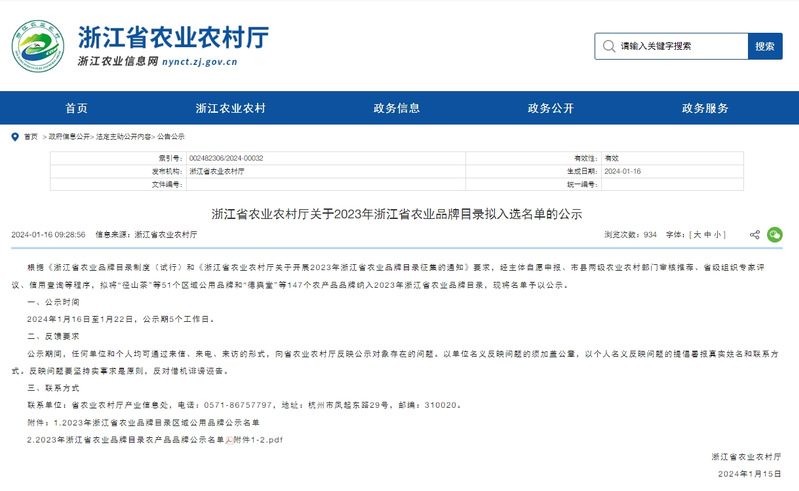Go to 首页 in the breadcrumb
The width and height of the screenshot is (799, 491).
point(31,137)
